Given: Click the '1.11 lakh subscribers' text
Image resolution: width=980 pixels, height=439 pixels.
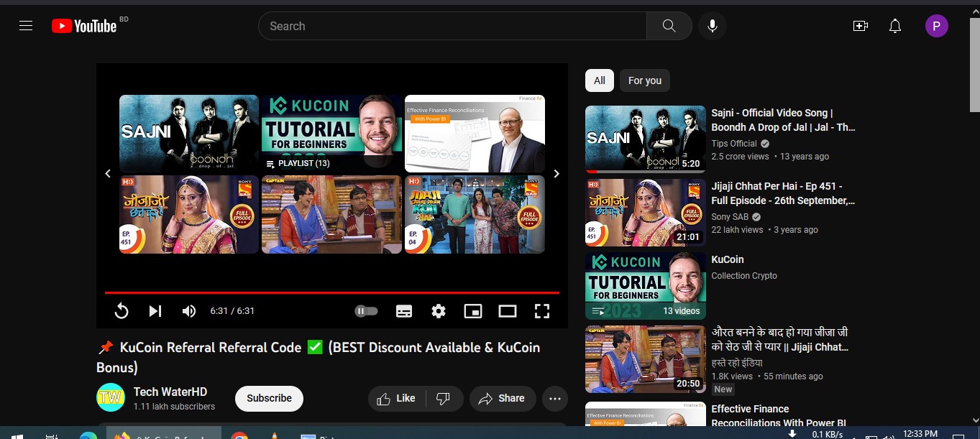Looking at the screenshot, I should point(174,407).
